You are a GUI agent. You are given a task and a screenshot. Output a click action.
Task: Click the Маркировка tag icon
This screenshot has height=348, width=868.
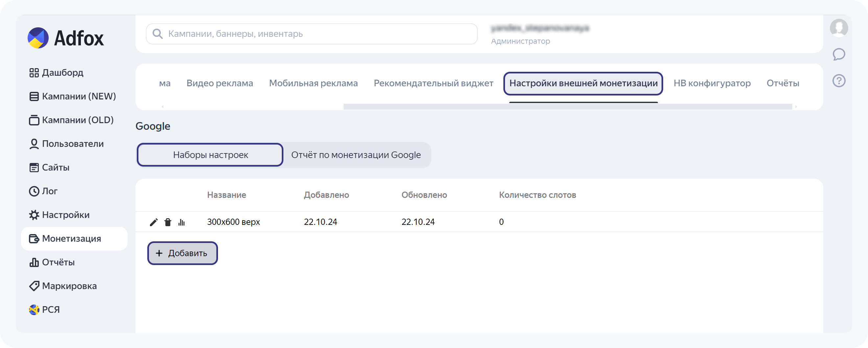click(x=34, y=286)
